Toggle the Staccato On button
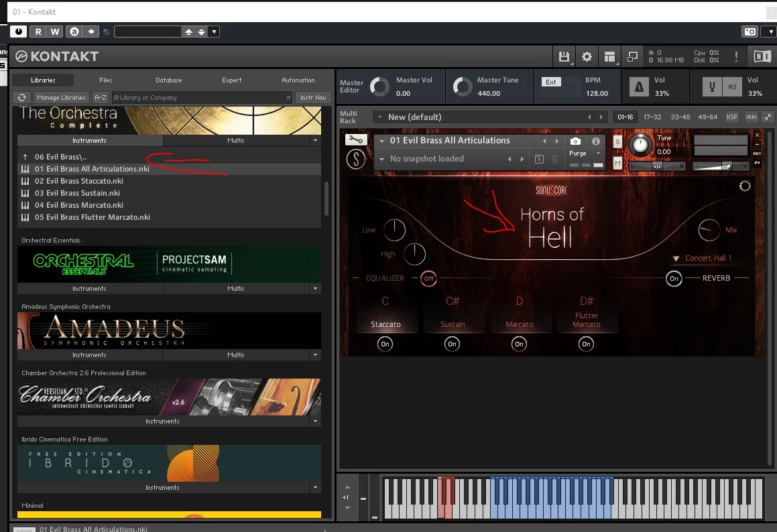 (x=385, y=344)
